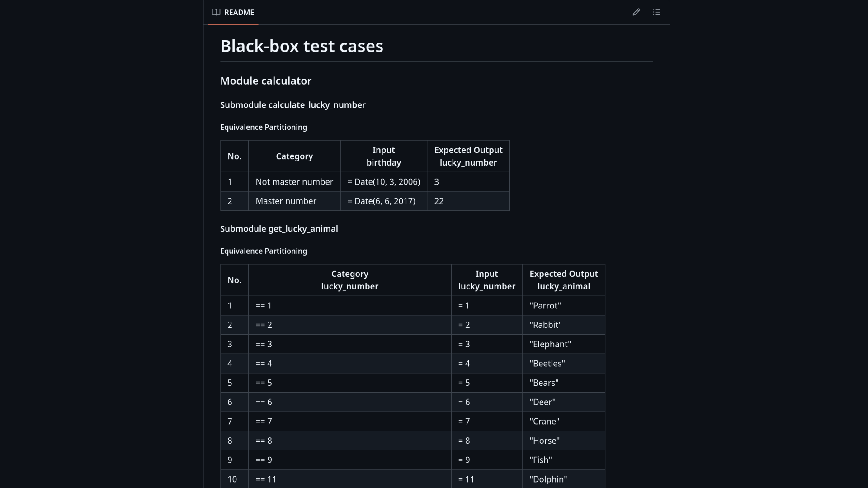Click the "Black-box test cases" heading
This screenshot has width=868, height=488.
coord(302,46)
